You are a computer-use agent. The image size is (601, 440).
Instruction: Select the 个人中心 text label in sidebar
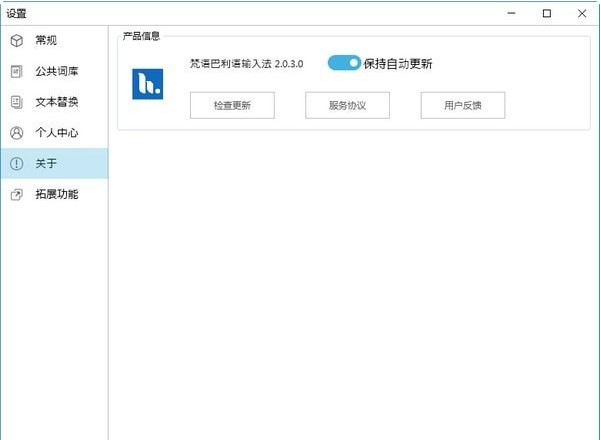[57, 133]
